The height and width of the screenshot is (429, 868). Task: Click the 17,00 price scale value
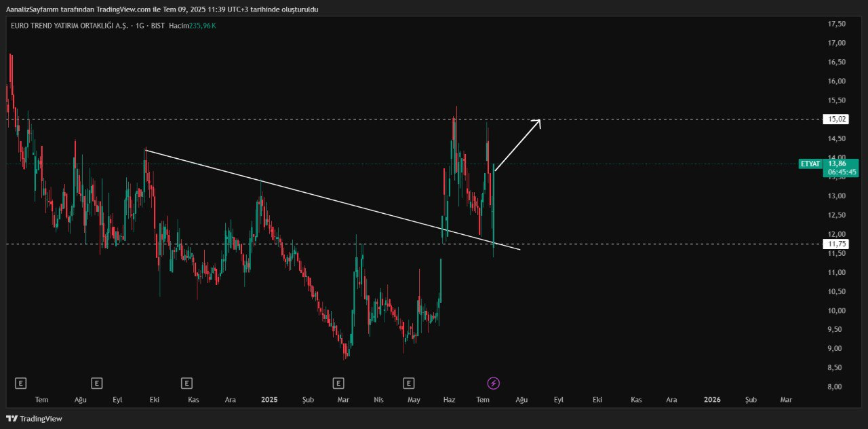[837, 43]
